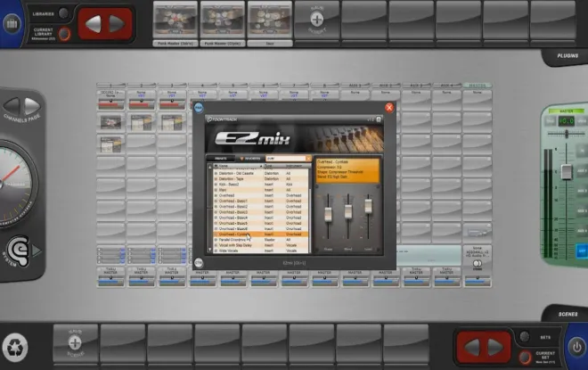Select the Funk Master (Solo's) preset thumbnail
Image resolution: width=588 pixels, height=370 pixels.
point(176,20)
